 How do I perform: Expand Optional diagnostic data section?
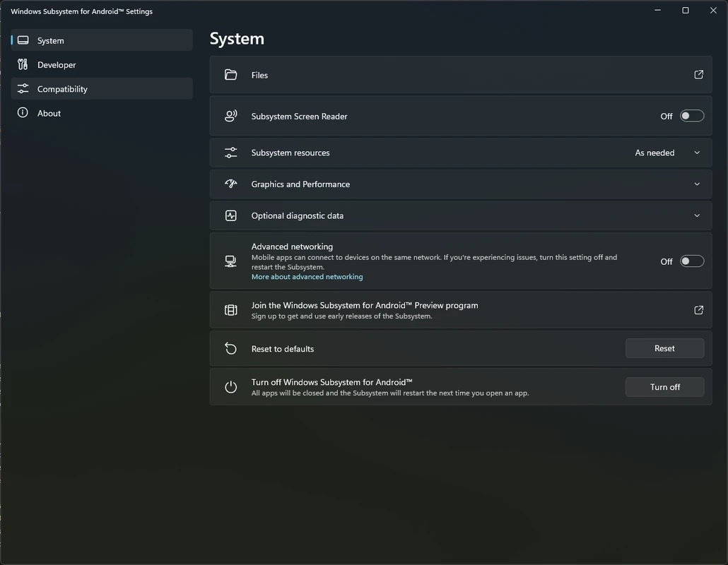(697, 216)
